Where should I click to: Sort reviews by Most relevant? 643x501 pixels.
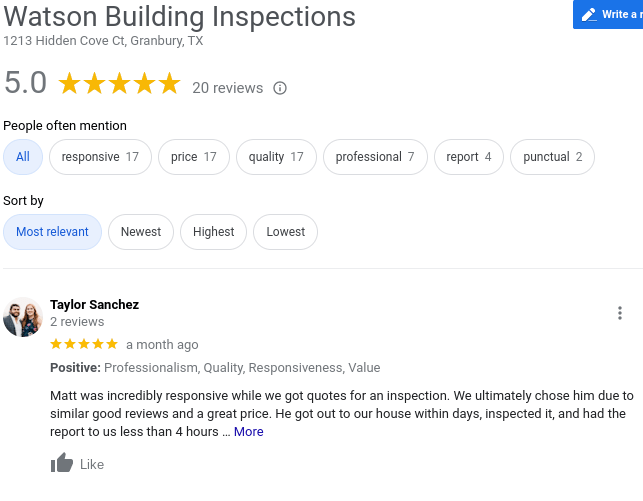(x=52, y=232)
